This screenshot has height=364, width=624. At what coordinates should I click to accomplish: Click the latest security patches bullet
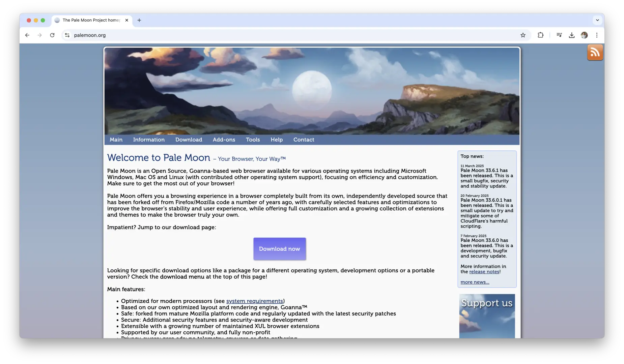(258, 314)
